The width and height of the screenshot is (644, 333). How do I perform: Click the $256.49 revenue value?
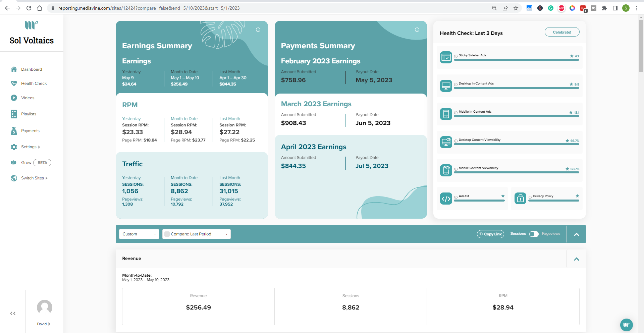[199, 308]
